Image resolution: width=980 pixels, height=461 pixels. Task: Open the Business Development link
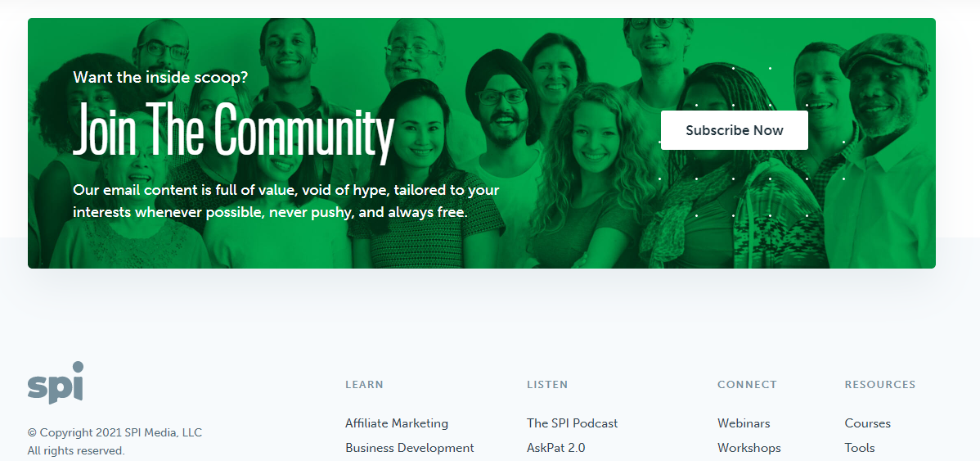(x=409, y=448)
